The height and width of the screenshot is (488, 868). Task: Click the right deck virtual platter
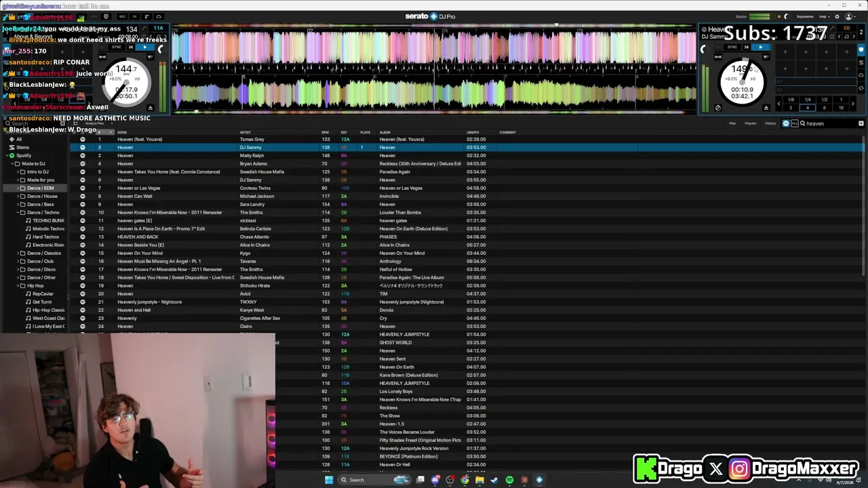pos(743,81)
